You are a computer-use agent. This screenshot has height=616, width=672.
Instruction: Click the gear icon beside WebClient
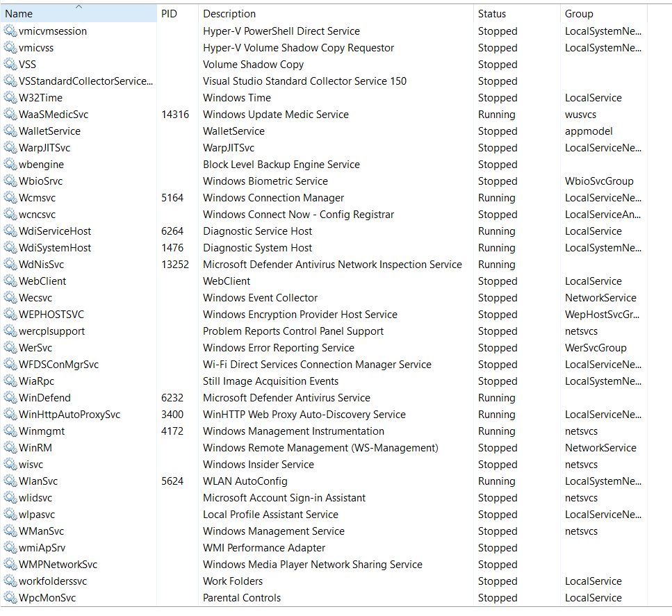point(10,281)
